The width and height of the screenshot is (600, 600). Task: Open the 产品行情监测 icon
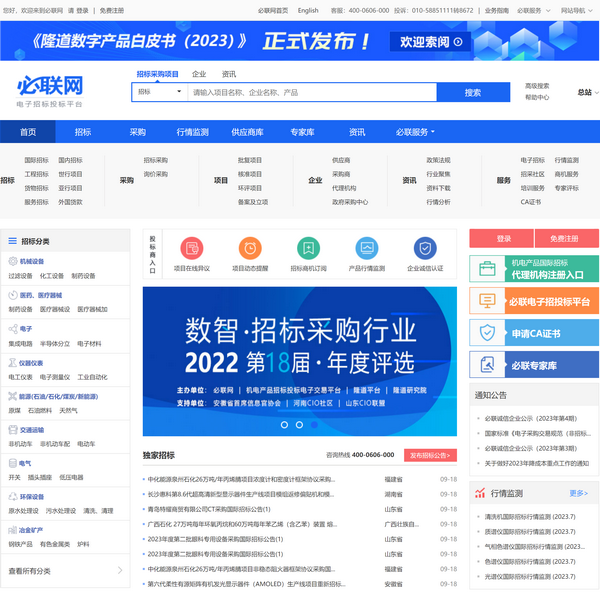coord(367,248)
